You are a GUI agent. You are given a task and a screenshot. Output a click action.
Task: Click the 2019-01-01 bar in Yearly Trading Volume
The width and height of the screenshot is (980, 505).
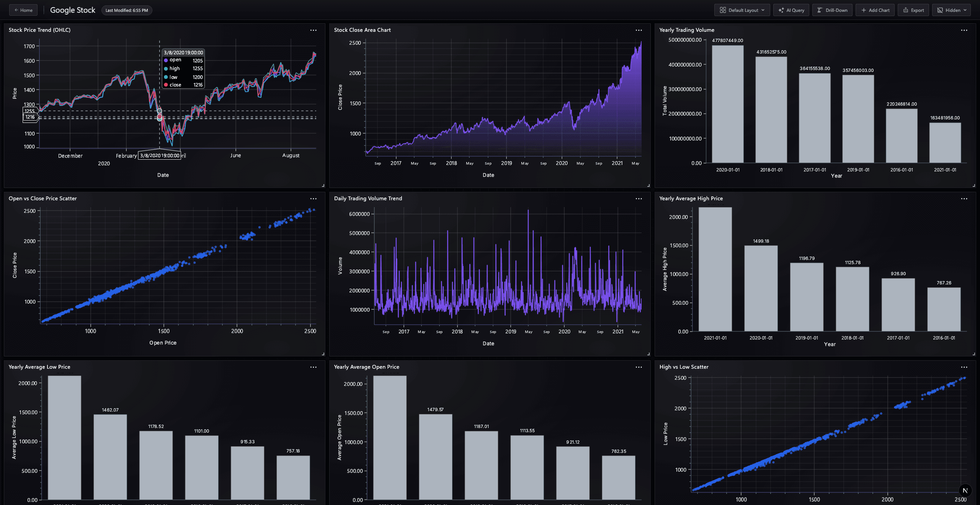858,119
